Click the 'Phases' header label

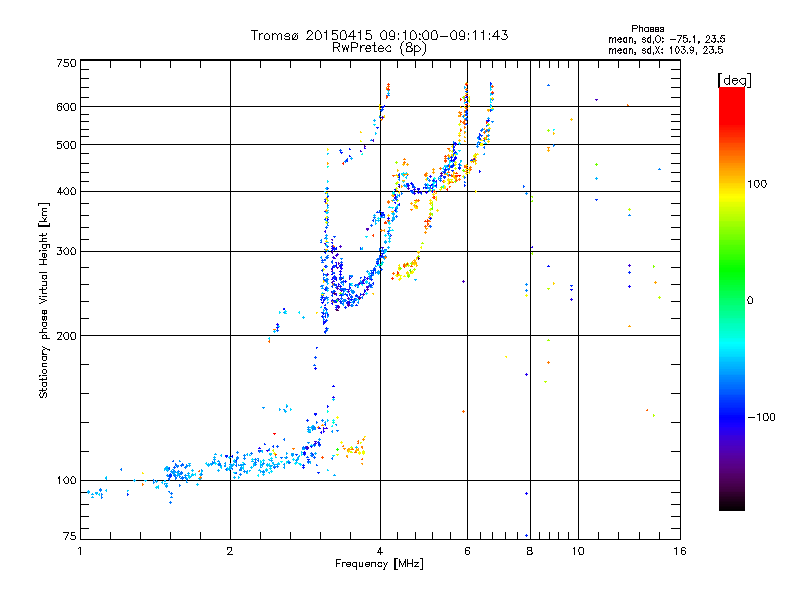[647, 29]
